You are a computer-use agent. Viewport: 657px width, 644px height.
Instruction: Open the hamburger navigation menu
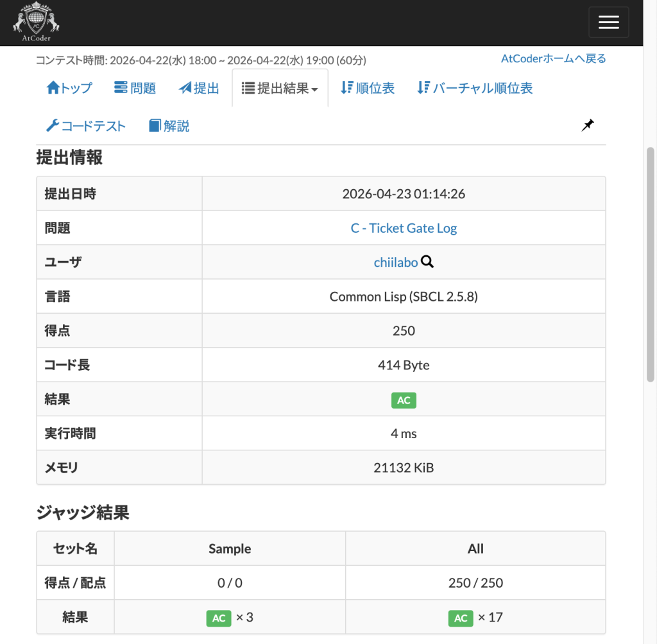click(608, 22)
